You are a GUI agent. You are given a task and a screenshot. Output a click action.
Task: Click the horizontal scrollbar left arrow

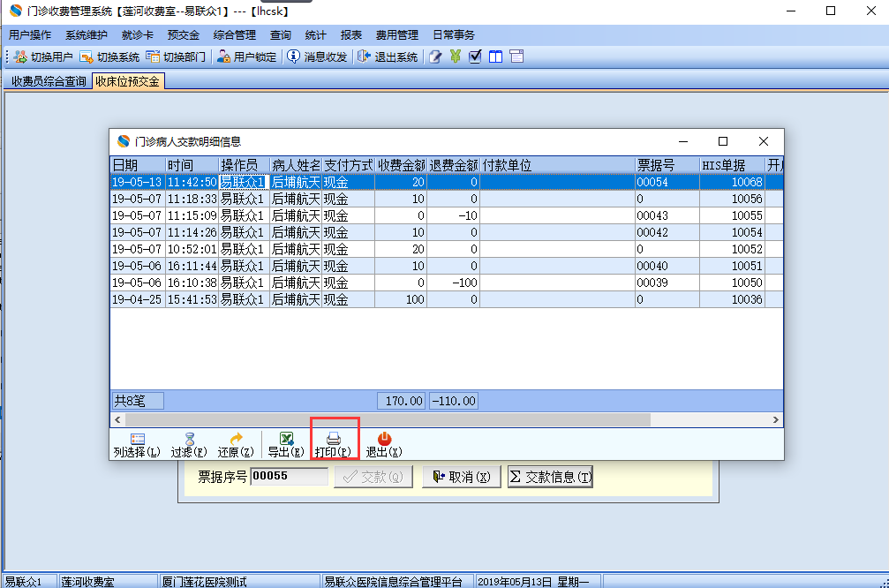point(117,419)
